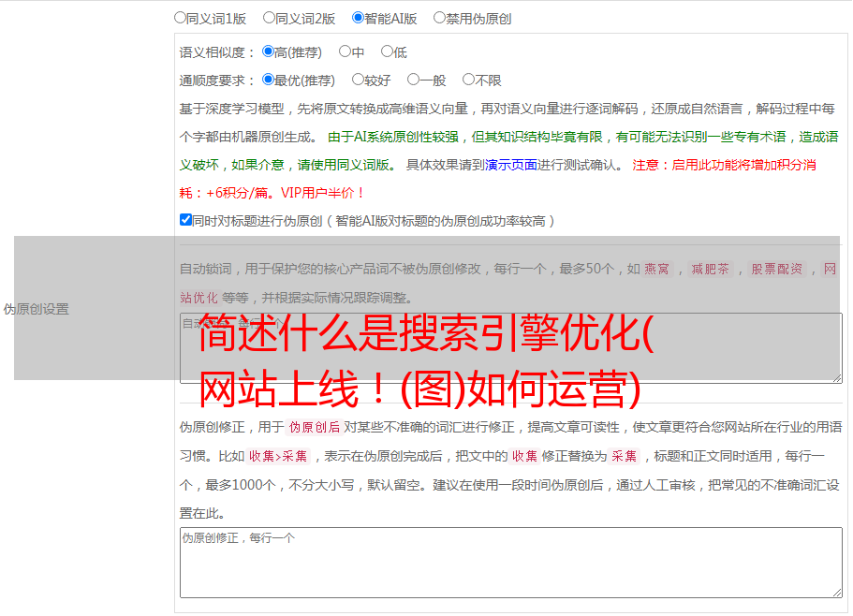Screen dimensions: 853x616
Task: Click the 语义相似度 label
Action: [217, 52]
